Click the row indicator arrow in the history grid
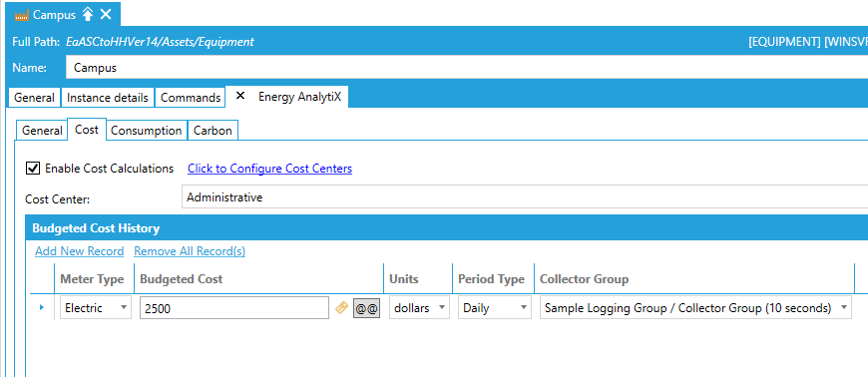Viewport: 868px width, 377px height. [42, 307]
